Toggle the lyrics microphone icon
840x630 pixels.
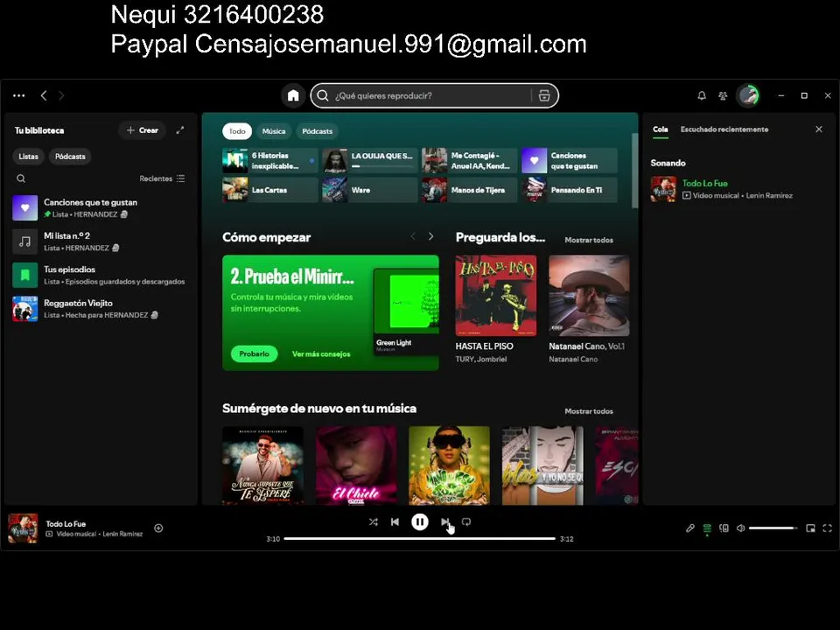pos(690,528)
